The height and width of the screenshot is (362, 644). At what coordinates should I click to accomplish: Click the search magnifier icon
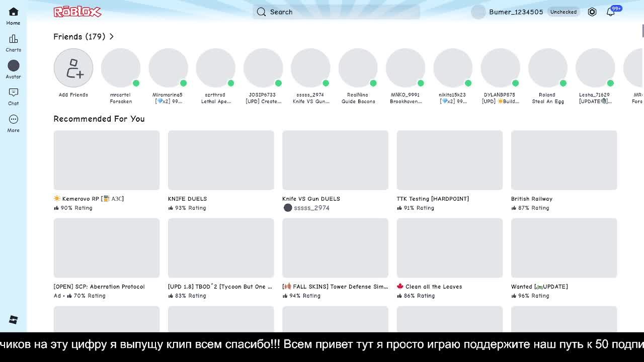point(261,12)
